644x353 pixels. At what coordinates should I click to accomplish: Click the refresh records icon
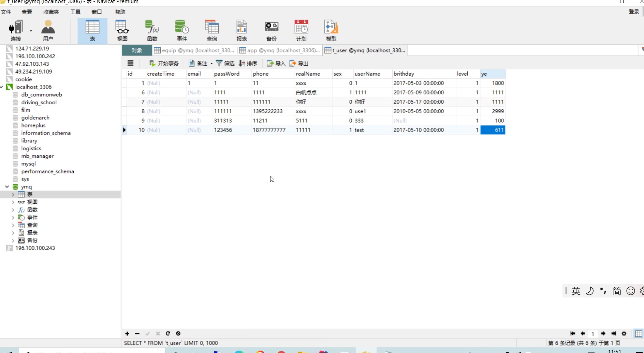[168, 334]
